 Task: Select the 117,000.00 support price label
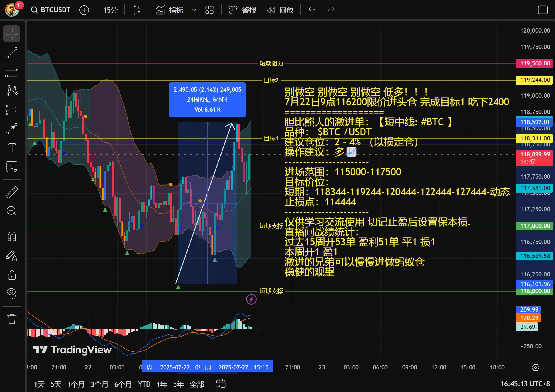click(x=534, y=226)
